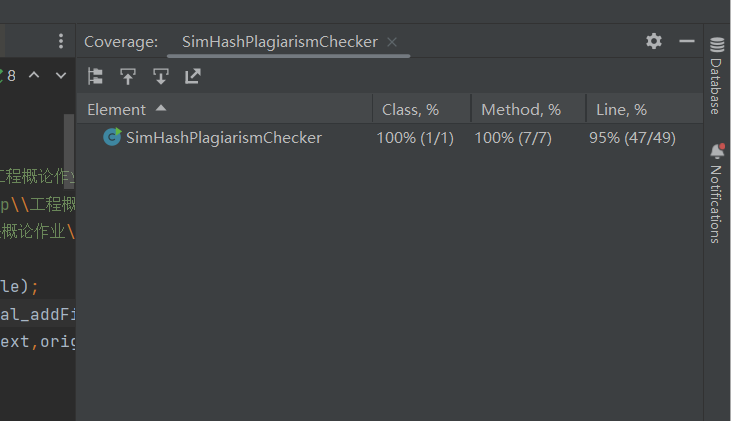
Task: Sort by the Method, % column
Action: coord(520,109)
